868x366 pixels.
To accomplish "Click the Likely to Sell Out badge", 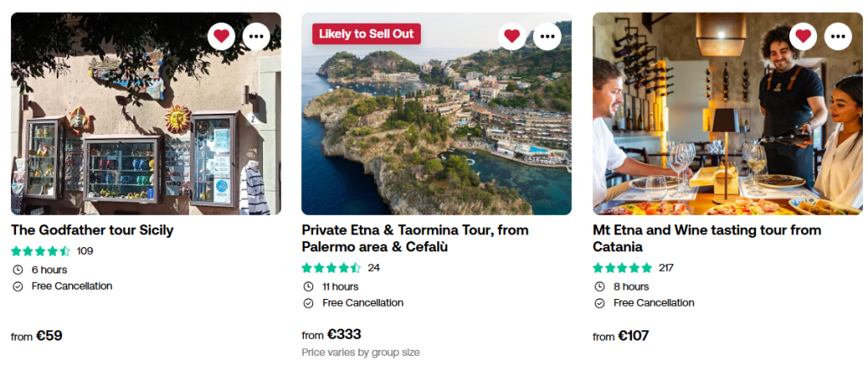I will coord(367,34).
